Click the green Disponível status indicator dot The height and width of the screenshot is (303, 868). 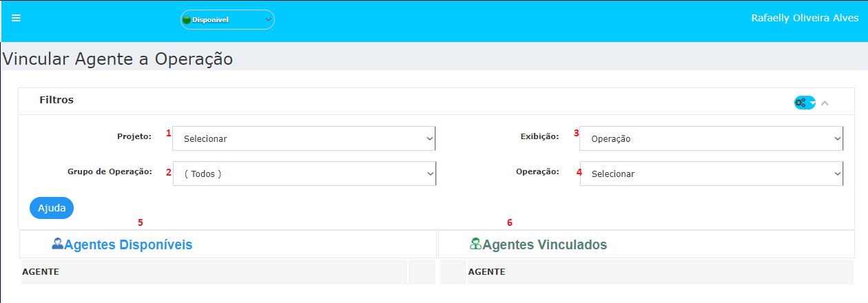pos(187,20)
